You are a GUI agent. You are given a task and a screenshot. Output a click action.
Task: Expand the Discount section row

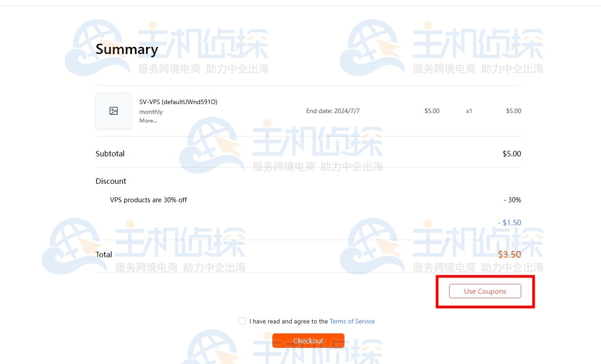pyautogui.click(x=111, y=181)
